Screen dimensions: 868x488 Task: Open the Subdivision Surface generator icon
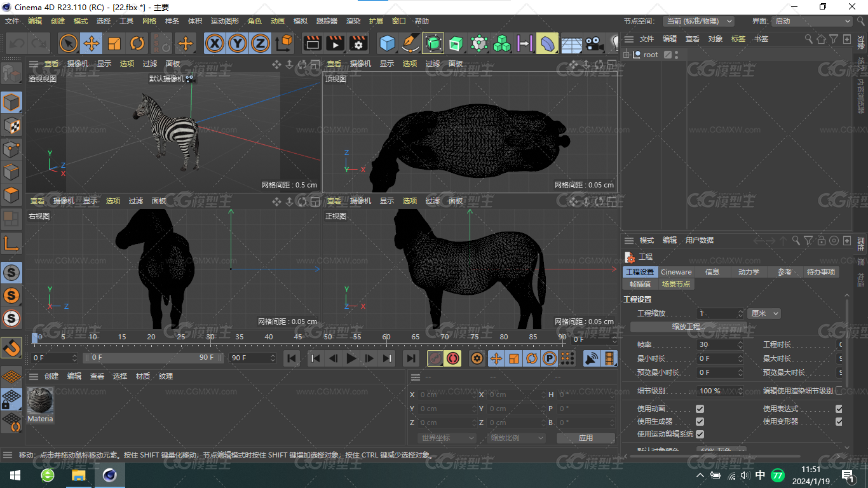433,43
